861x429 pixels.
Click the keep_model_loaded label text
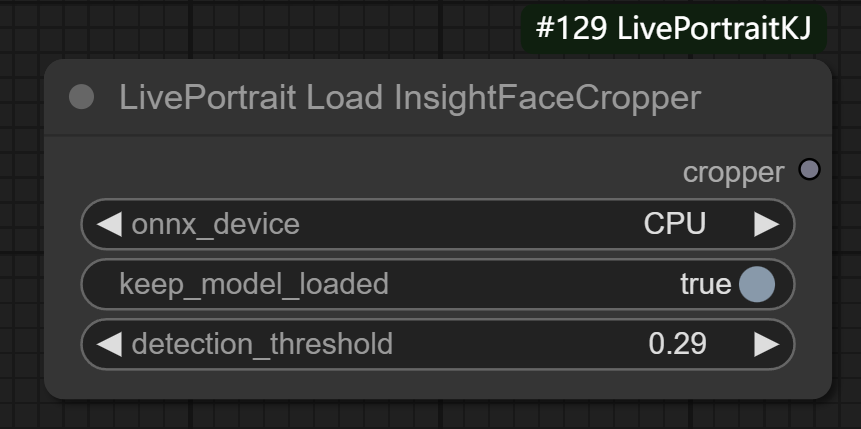pyautogui.click(x=253, y=284)
